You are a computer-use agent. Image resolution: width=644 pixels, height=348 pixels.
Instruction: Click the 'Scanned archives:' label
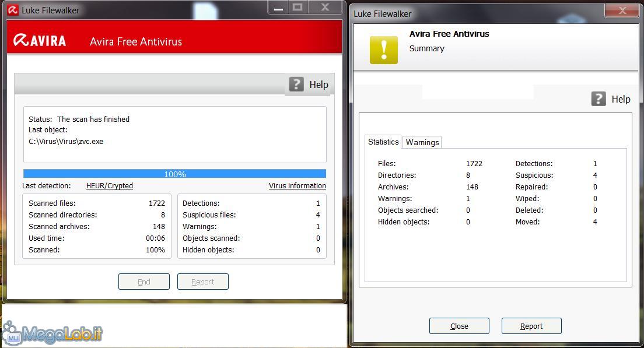pos(59,226)
